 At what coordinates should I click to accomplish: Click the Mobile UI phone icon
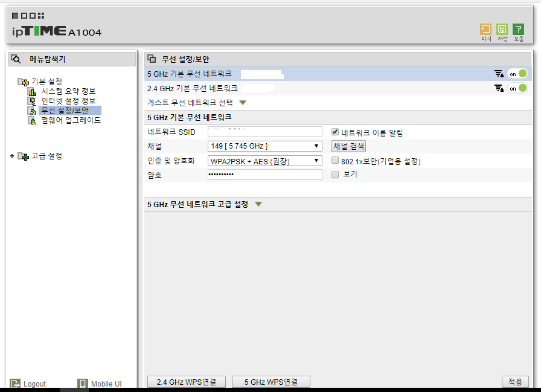pos(83,384)
